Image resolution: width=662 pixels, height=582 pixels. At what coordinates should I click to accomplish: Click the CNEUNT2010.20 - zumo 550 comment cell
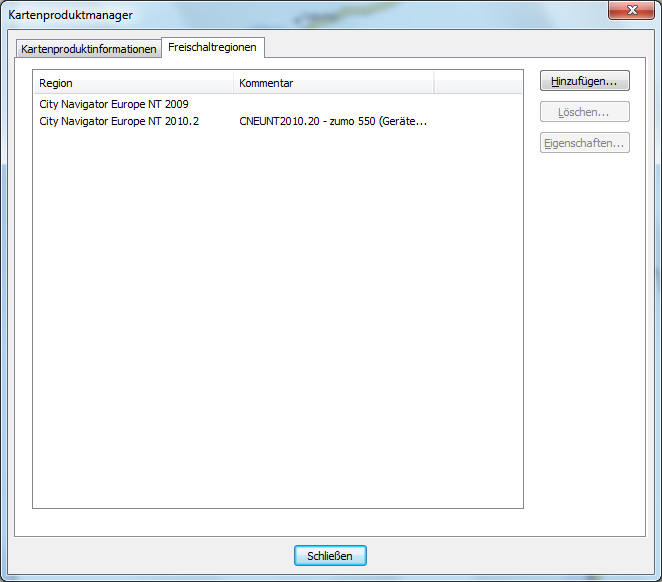pos(333,121)
